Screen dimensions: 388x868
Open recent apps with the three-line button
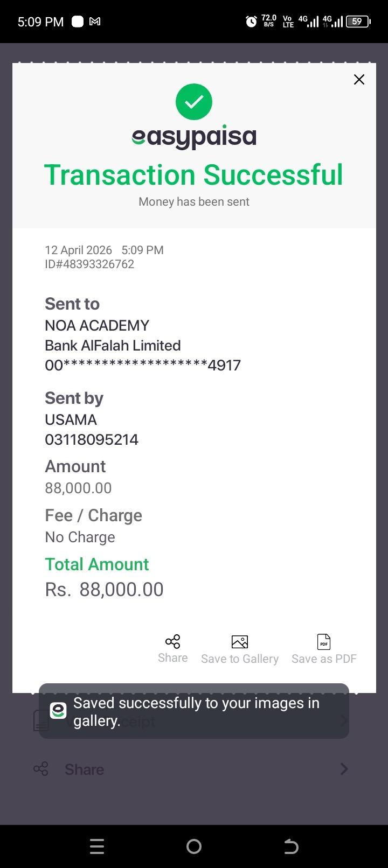pyautogui.click(x=97, y=846)
